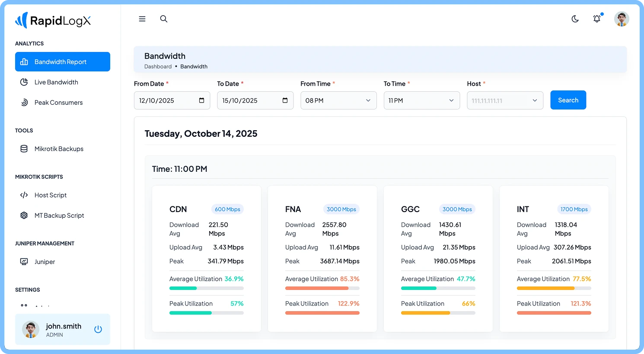This screenshot has height=354, width=644.
Task: Open the notifications bell
Action: point(596,19)
